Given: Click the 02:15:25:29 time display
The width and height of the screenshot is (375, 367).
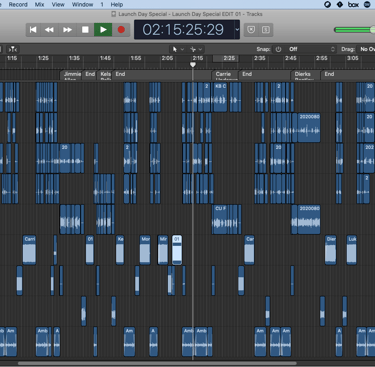Looking at the screenshot, I should point(183,30).
